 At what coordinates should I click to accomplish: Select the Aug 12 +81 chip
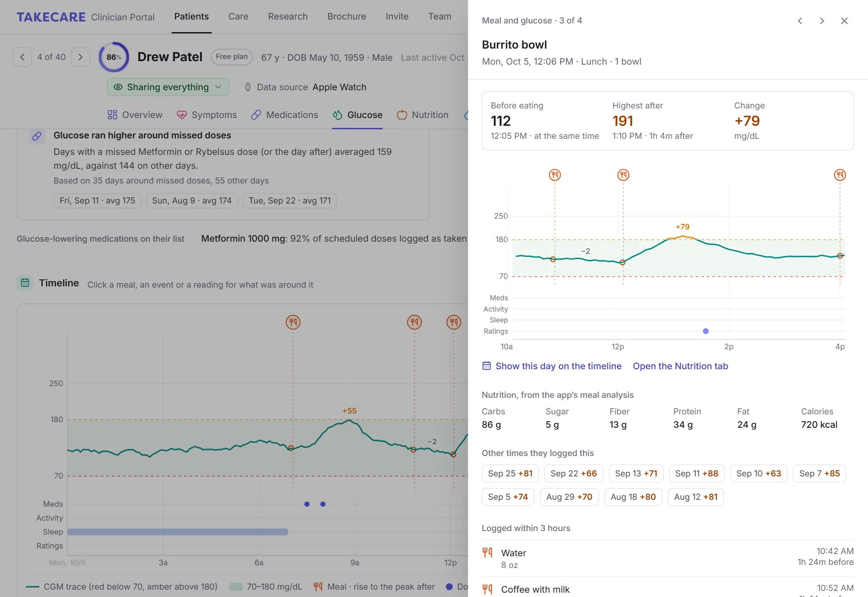696,497
